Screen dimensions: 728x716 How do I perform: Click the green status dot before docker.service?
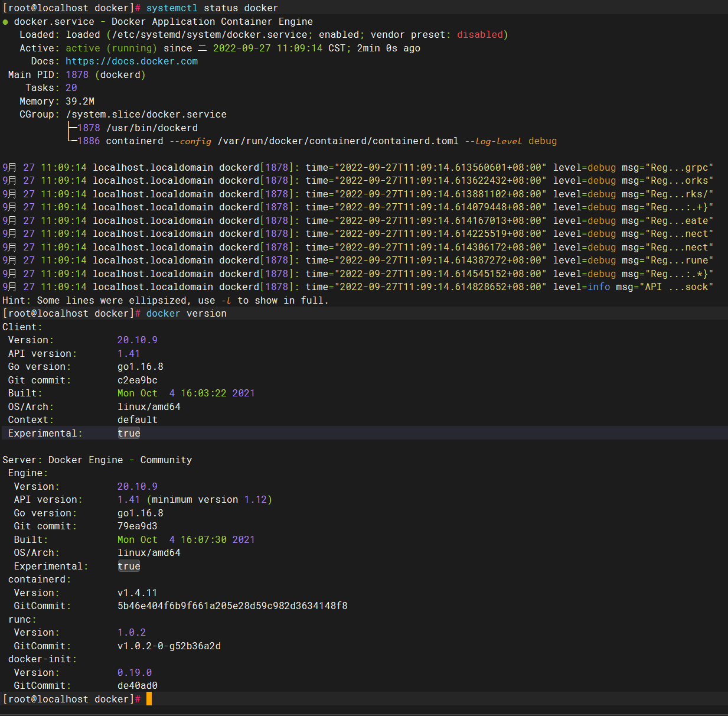(5, 22)
